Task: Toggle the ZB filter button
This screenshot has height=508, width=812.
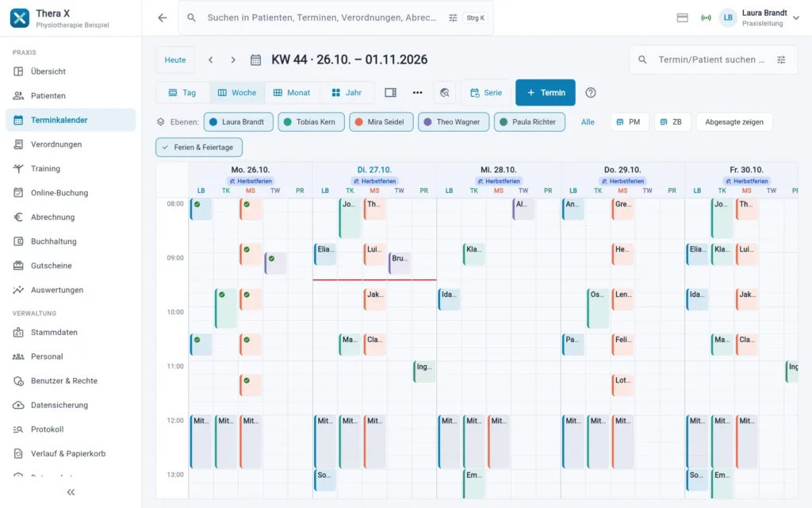Action: pos(672,121)
